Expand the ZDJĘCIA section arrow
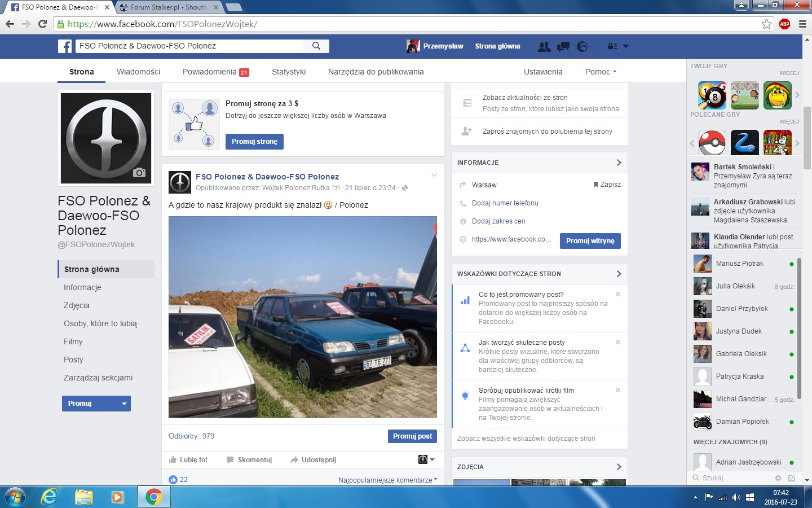This screenshot has width=812, height=508. click(x=619, y=467)
